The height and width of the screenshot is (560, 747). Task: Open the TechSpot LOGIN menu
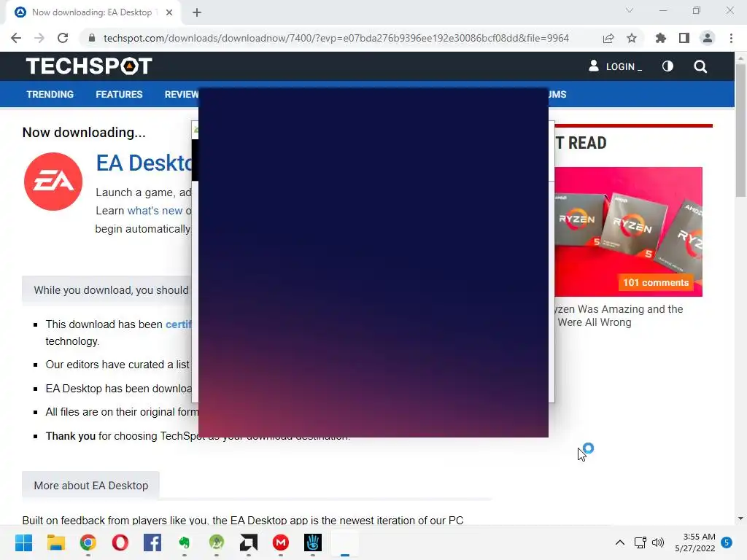click(616, 66)
